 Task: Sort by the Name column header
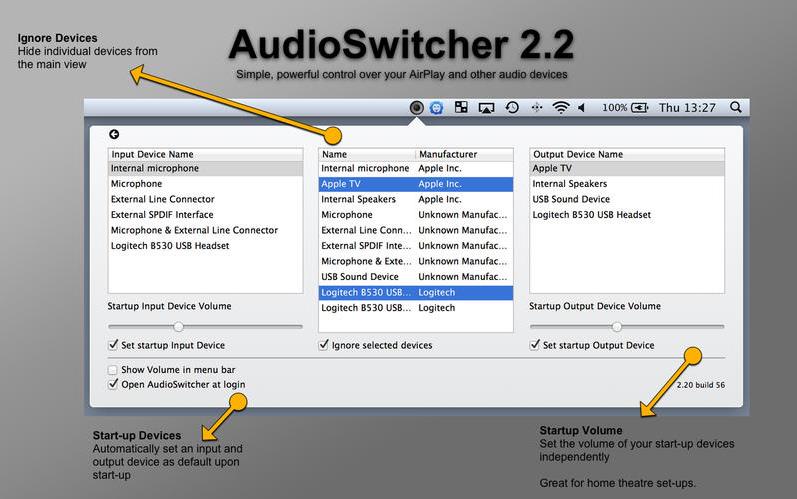pos(366,154)
